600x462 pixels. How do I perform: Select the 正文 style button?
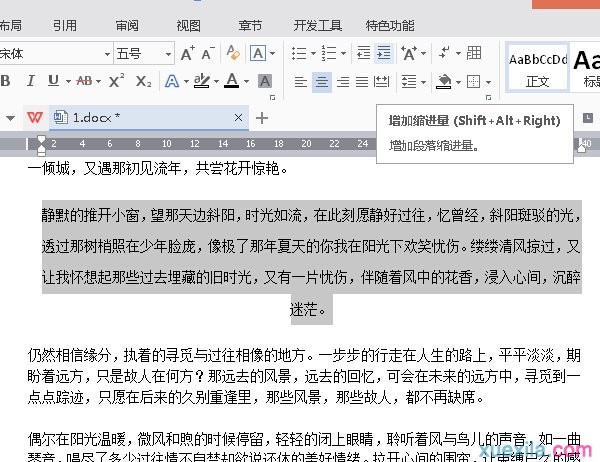[538, 66]
